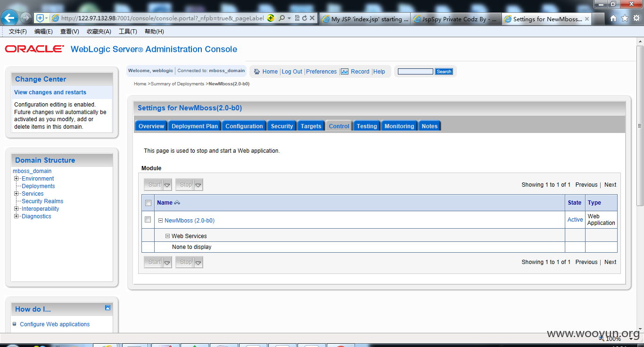Click View changes and restarts link
Screen dimensions: 644x347
50,92
